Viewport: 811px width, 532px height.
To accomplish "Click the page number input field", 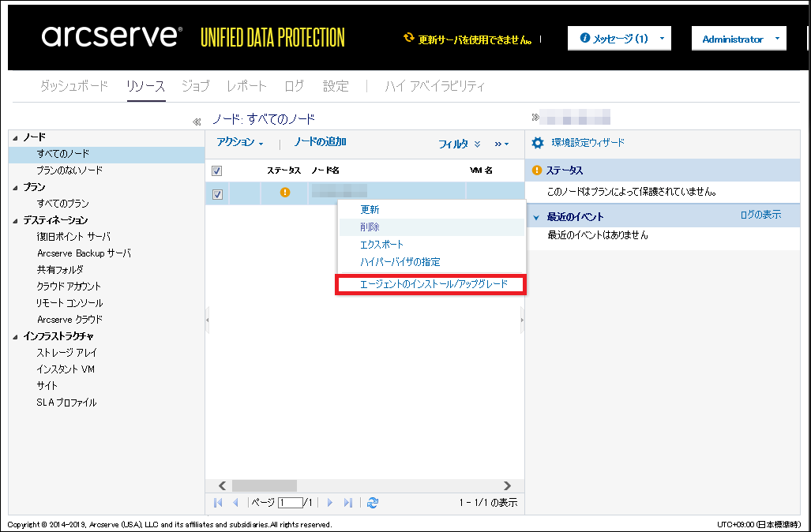I will tap(290, 502).
